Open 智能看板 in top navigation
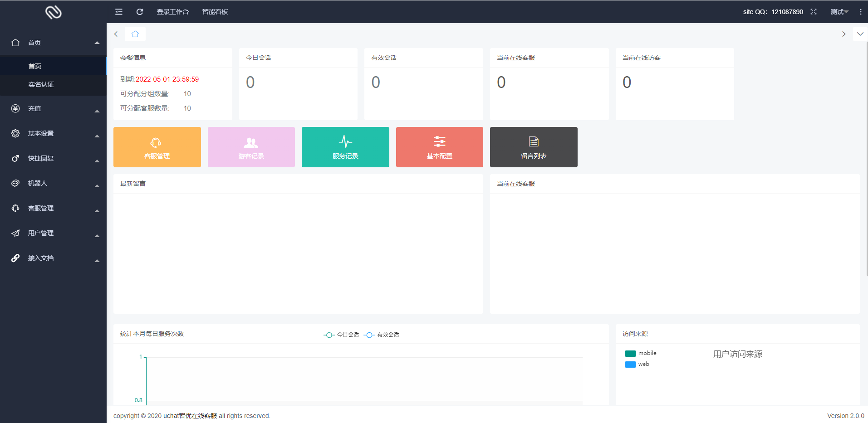Screen dimensions: 868x423 (x=215, y=12)
